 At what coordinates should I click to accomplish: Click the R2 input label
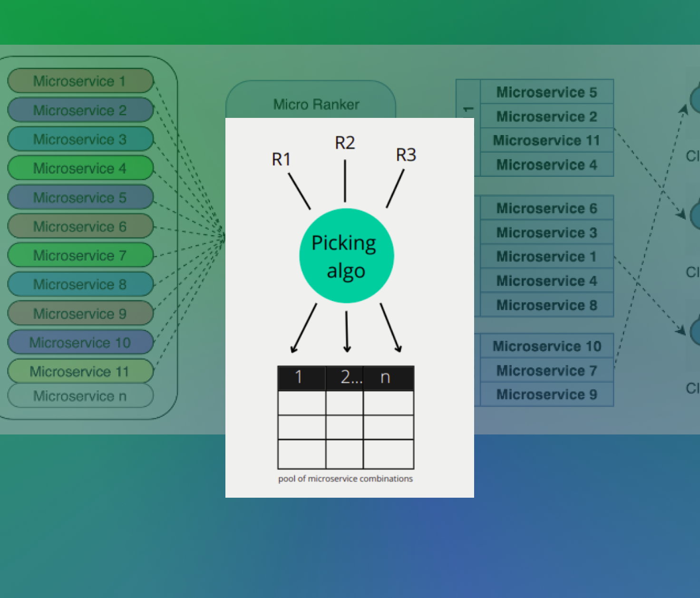[x=345, y=143]
